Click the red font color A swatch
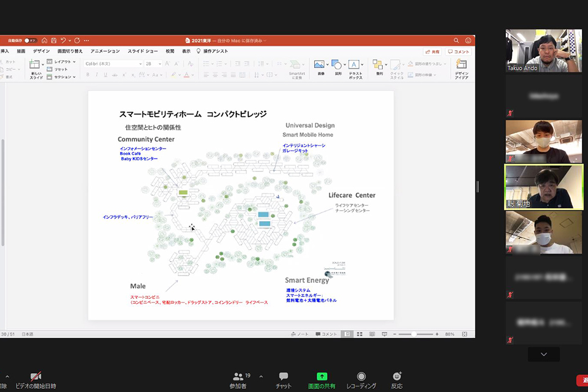This screenshot has height=392, width=588. (x=186, y=75)
